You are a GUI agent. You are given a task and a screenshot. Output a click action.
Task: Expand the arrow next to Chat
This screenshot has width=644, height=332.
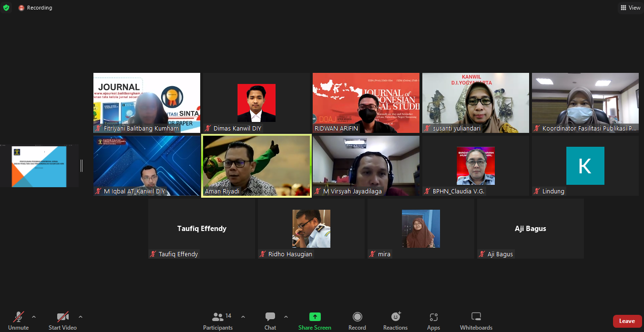[x=286, y=317]
